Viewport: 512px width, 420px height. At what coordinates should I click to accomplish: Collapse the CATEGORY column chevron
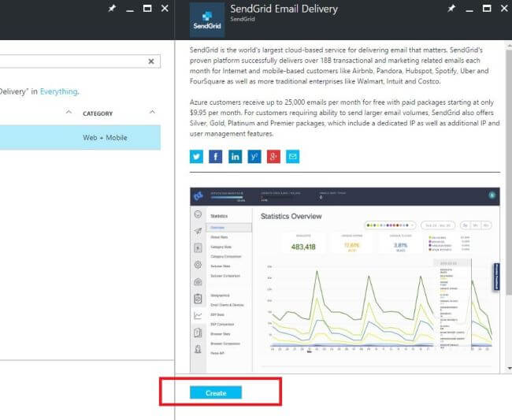(152, 113)
